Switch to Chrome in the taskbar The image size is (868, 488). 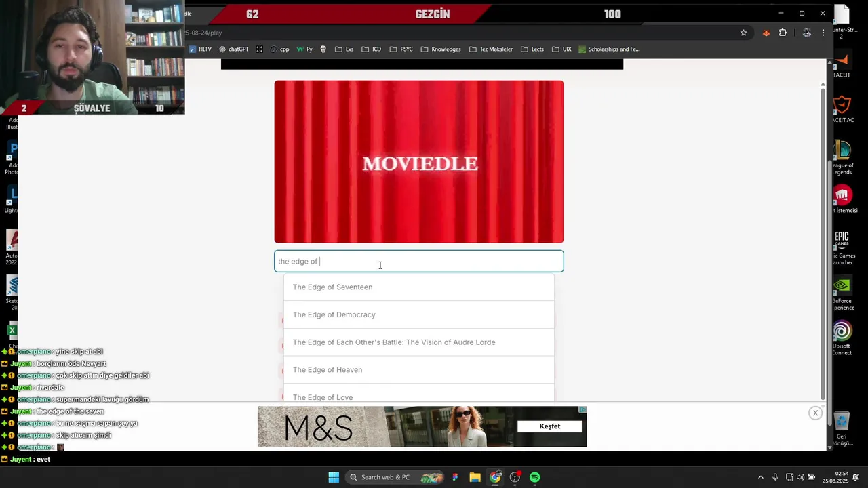pyautogui.click(x=495, y=477)
